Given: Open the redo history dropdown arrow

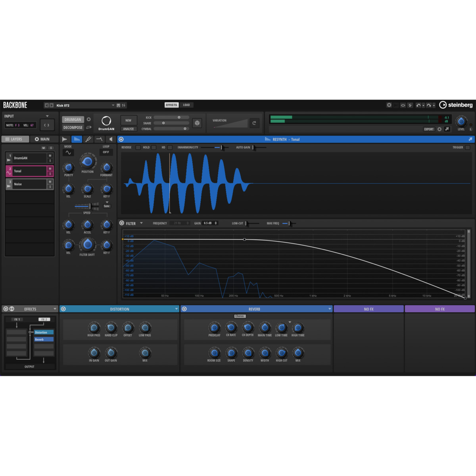Looking at the screenshot, I should [434, 106].
